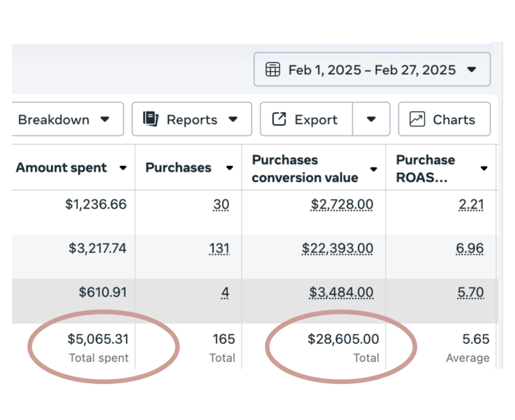Open Purchases column header arrow

[230, 168]
